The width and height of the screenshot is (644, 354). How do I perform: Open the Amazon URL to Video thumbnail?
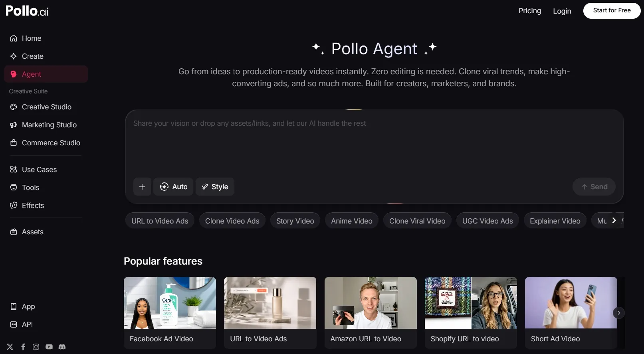(371, 303)
